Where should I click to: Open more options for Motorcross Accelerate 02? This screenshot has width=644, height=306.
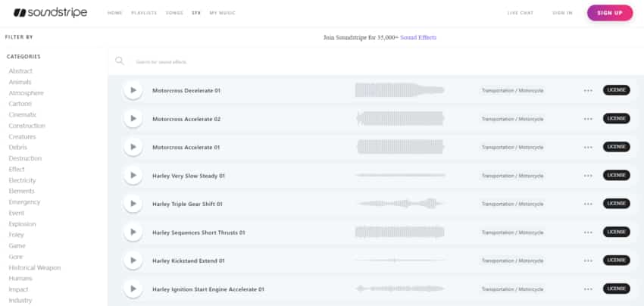click(588, 119)
